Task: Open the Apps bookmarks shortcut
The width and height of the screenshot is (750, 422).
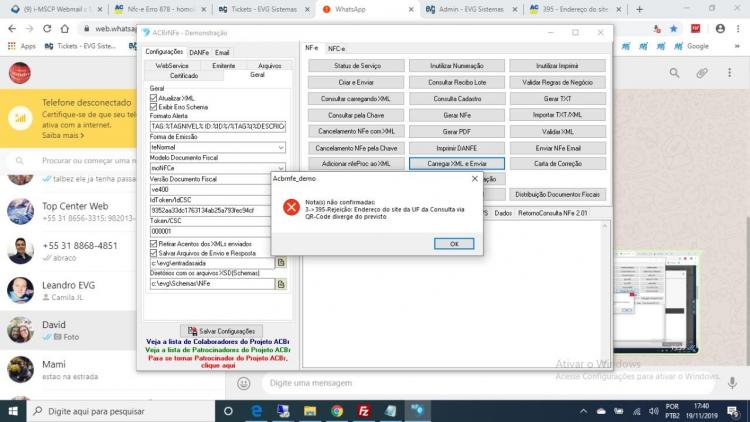Action: (x=22, y=46)
